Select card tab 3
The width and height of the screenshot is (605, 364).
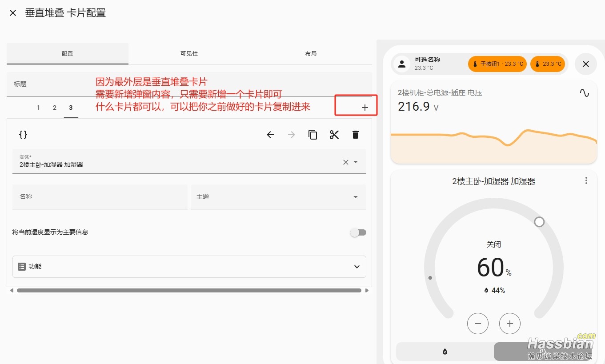(71, 108)
